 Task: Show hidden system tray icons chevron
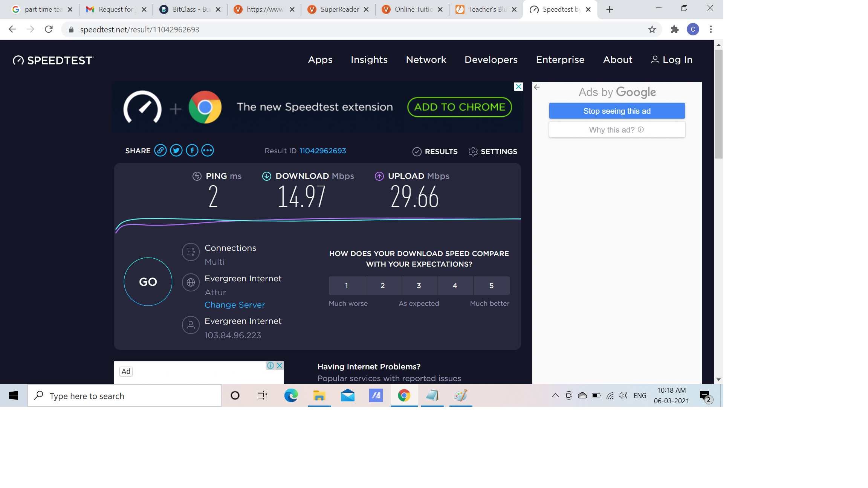[555, 395]
